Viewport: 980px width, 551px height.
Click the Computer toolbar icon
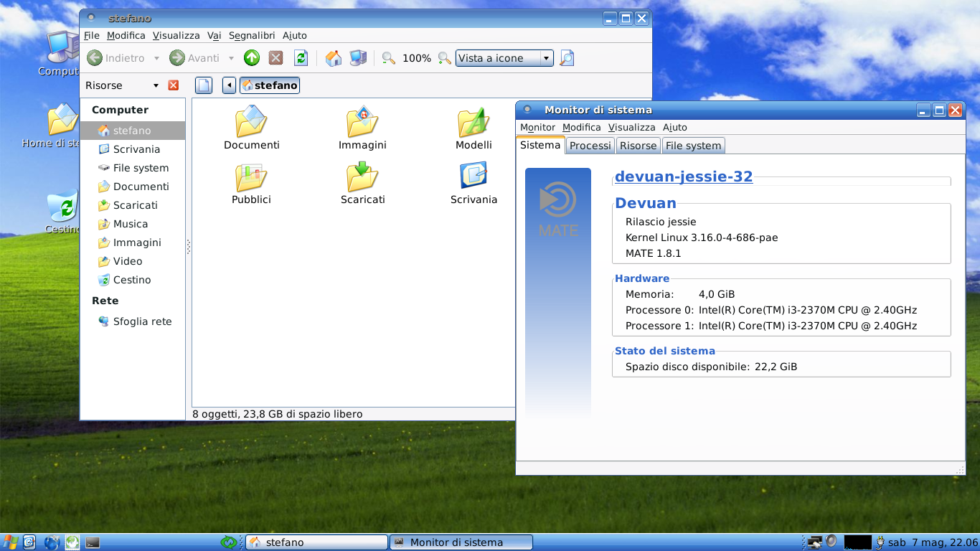pyautogui.click(x=358, y=58)
